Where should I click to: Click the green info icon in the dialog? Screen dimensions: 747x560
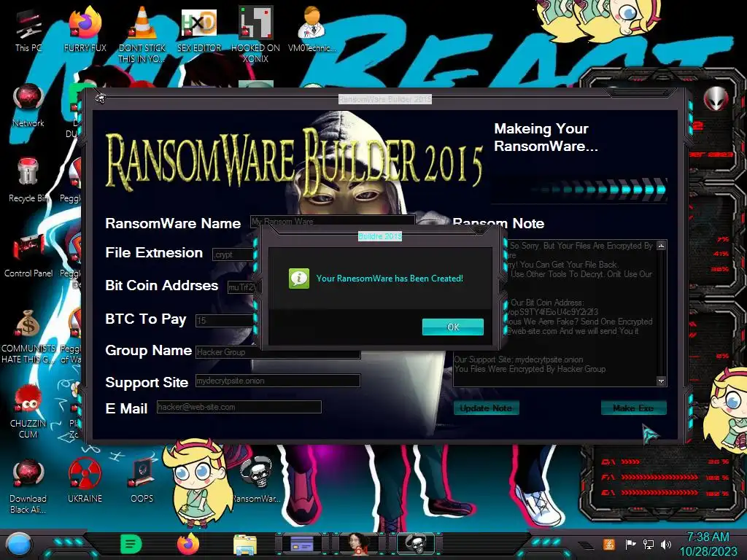tap(298, 279)
